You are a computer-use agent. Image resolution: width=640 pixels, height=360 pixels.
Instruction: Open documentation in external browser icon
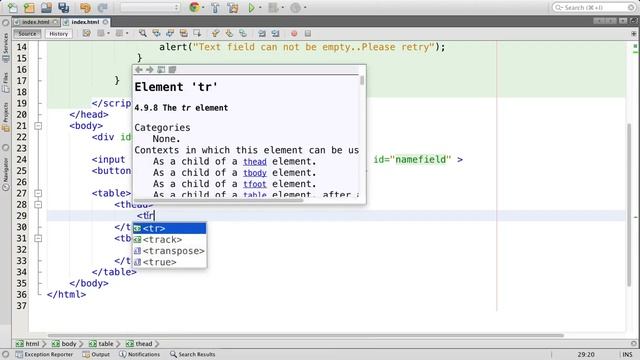(x=161, y=70)
